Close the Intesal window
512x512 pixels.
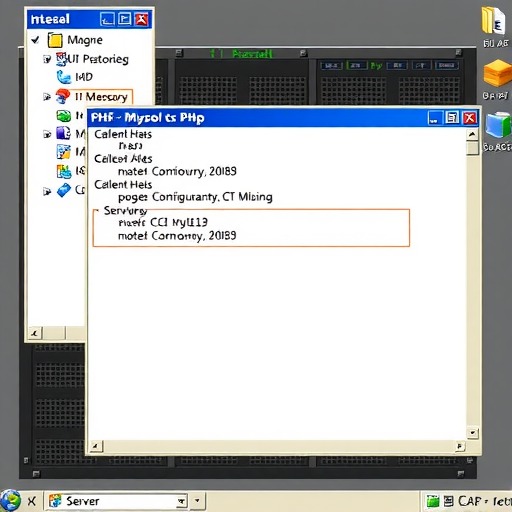142,19
